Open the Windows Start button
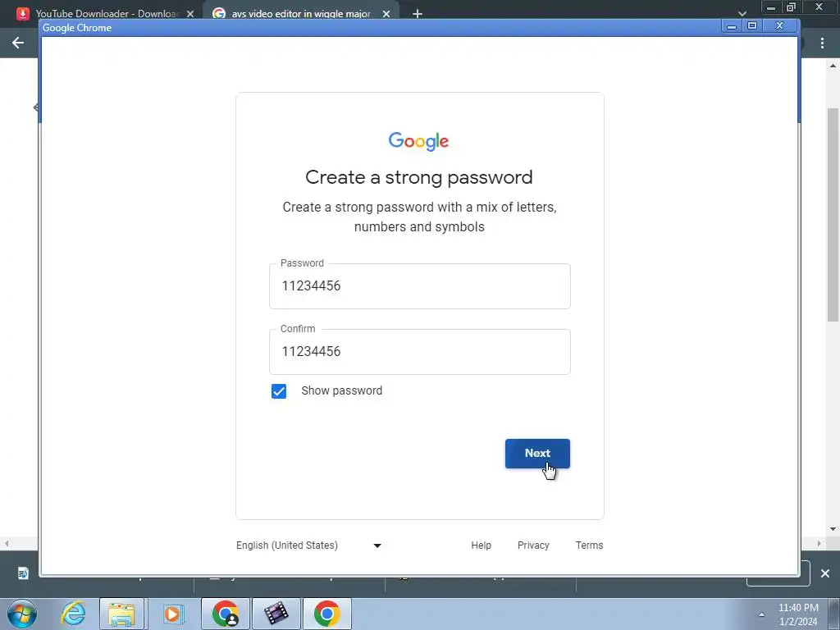 tap(21, 614)
